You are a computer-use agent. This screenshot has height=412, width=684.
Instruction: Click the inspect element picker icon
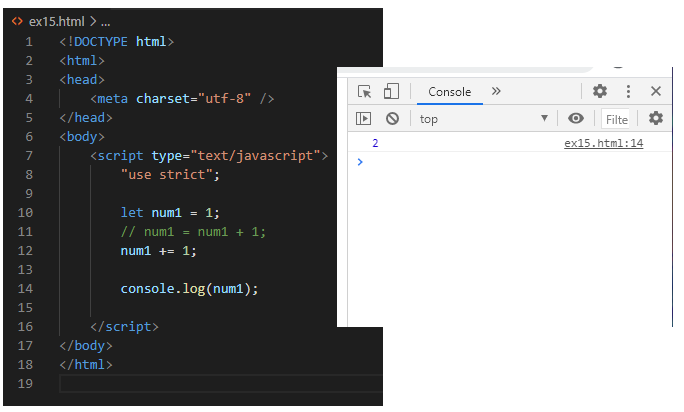(x=364, y=92)
